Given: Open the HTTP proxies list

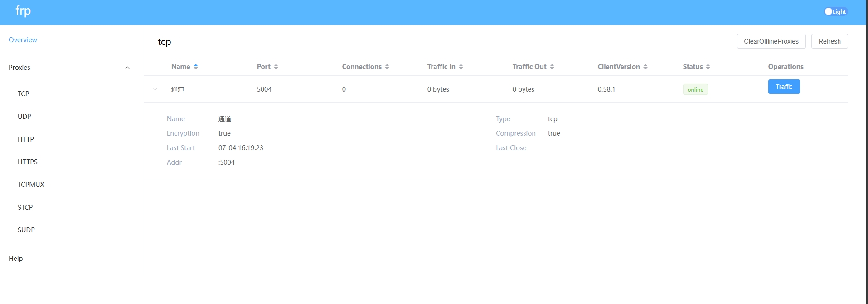Looking at the screenshot, I should (26, 139).
